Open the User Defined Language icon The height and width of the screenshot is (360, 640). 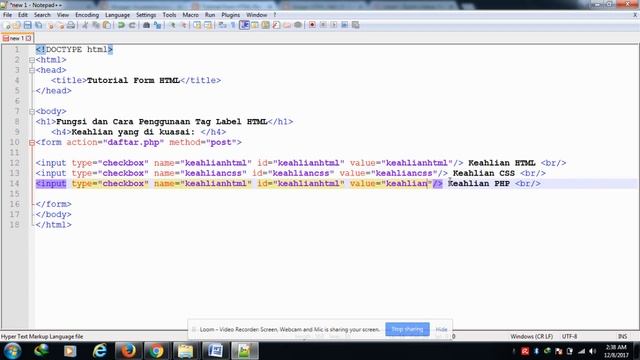tap(255, 25)
